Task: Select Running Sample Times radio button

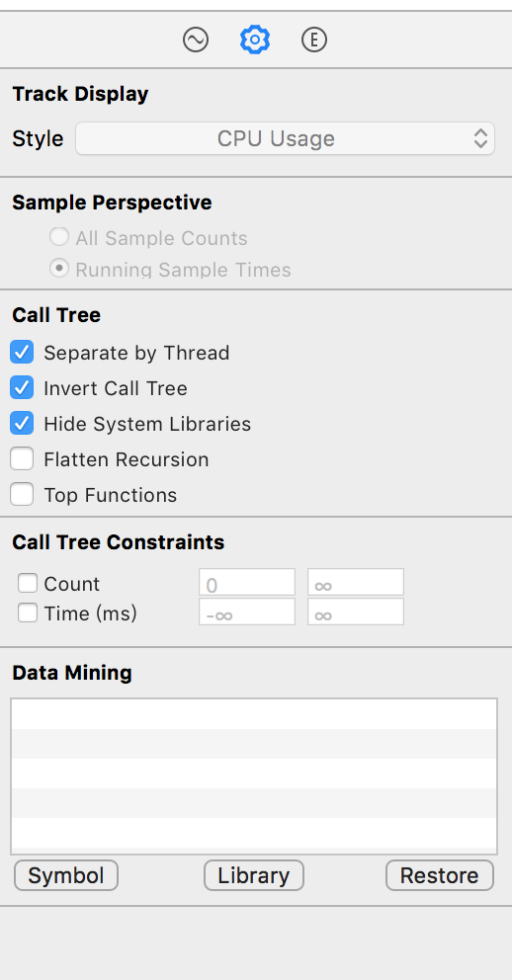Action: (59, 269)
